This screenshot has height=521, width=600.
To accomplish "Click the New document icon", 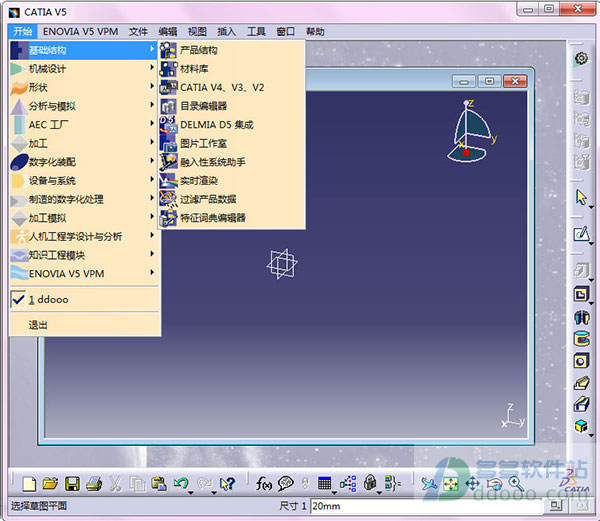I will (30, 484).
